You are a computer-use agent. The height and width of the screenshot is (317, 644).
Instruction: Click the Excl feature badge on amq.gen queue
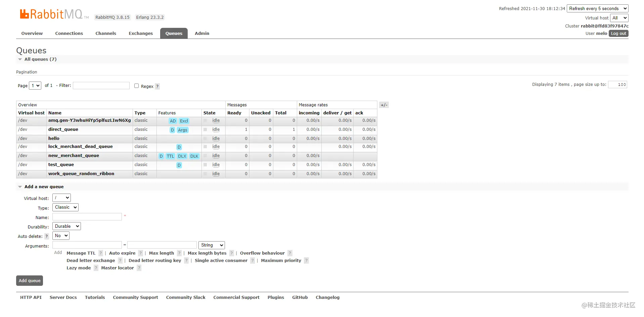point(184,121)
